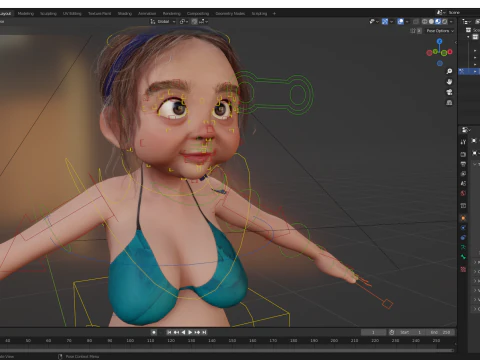Screen dimensions: 480x360
Task: Select the highlighted outliner row
Action: pyautogui.click(x=469, y=71)
